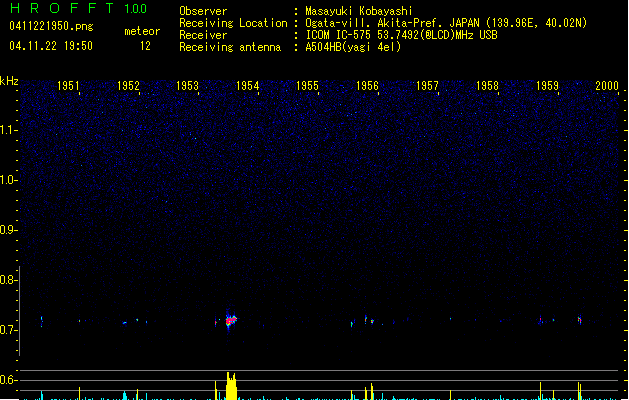Image resolution: width=629 pixels, height=400 pixels.
Task: Click the 'Receiver' field label
Action: 203,35
